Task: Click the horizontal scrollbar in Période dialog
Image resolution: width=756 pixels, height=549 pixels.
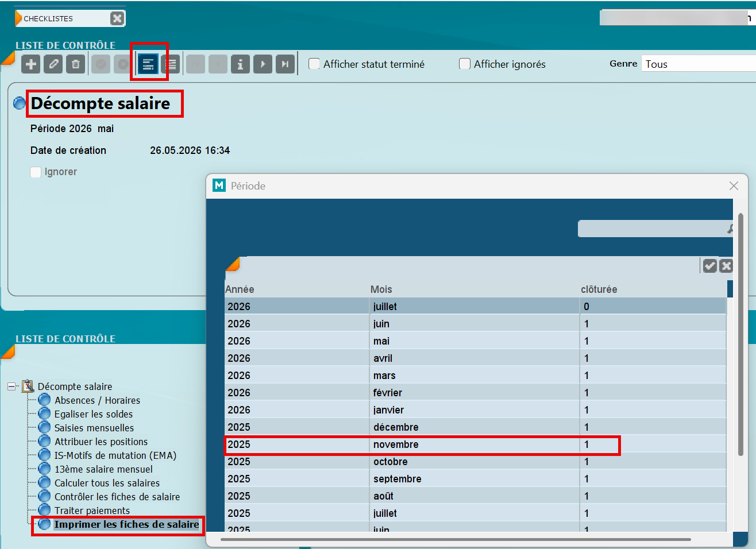Action: [x=456, y=539]
